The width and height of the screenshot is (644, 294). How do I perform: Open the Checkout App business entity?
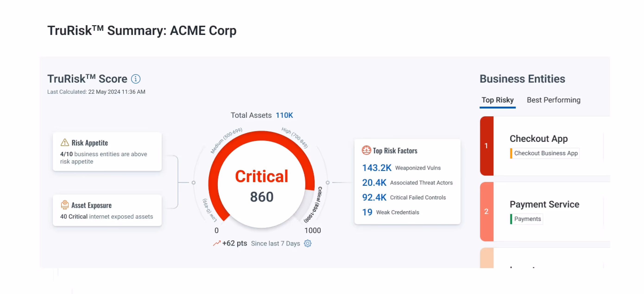(539, 139)
